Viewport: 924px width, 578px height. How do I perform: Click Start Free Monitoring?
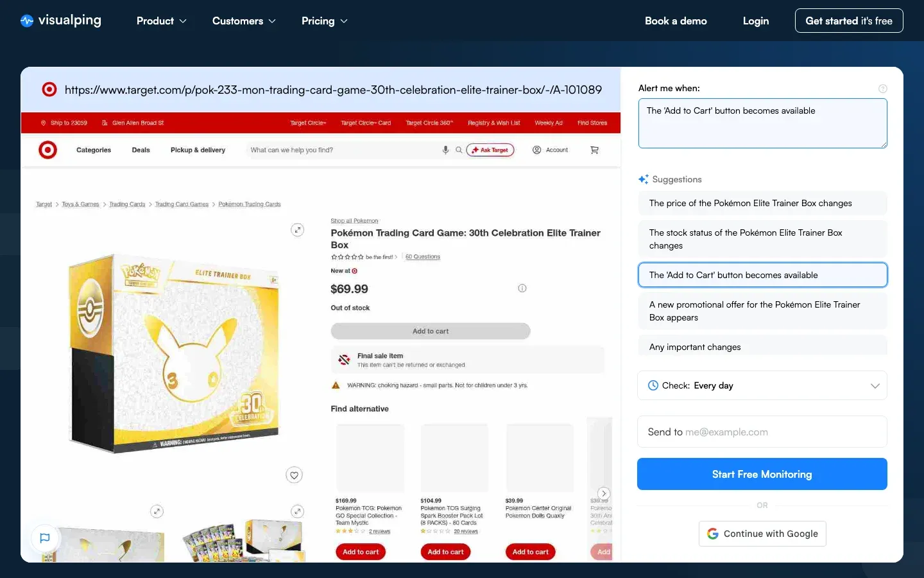762,474
